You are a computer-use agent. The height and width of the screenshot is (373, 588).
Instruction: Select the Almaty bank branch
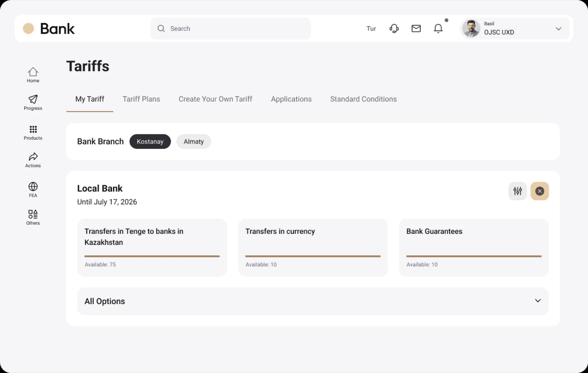[x=193, y=141]
